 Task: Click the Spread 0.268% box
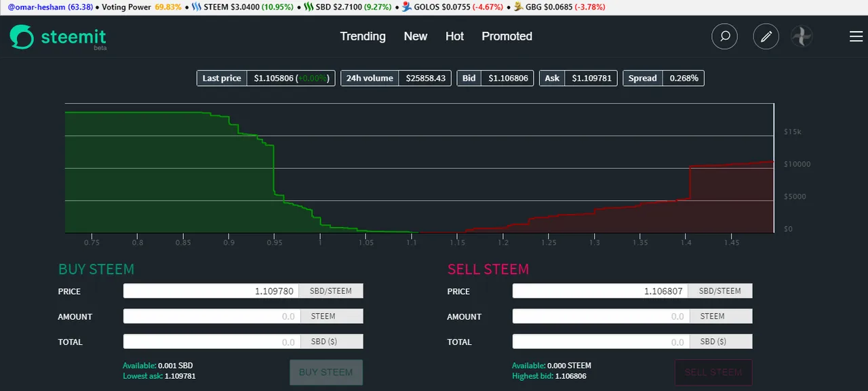[x=663, y=78]
